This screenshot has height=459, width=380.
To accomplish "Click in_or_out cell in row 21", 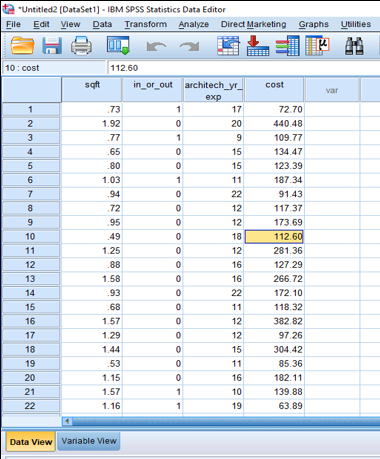I will [153, 392].
